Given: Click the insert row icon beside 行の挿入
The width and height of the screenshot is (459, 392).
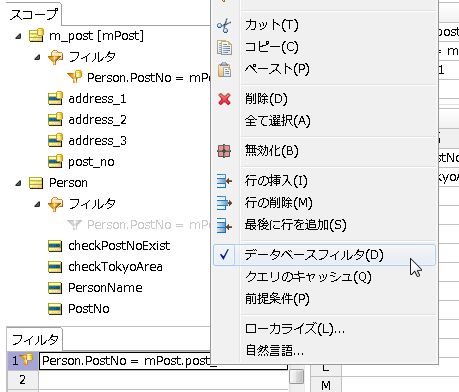Looking at the screenshot, I should click(224, 181).
